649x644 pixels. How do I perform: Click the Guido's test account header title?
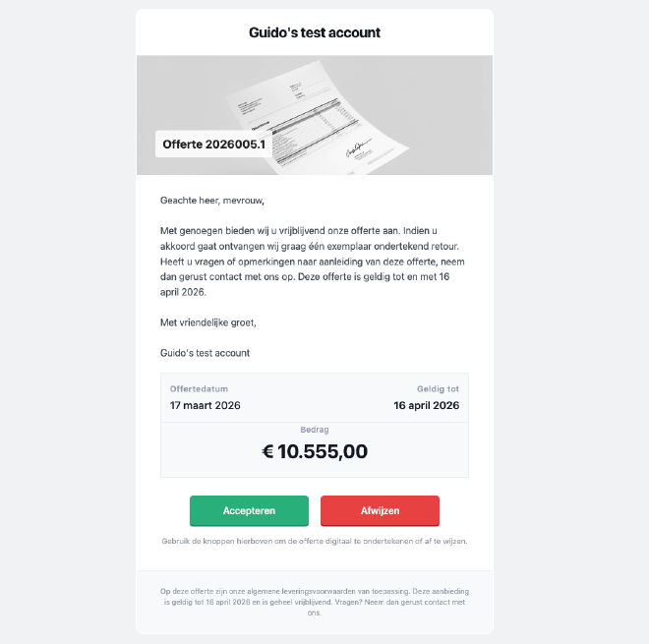(x=315, y=32)
